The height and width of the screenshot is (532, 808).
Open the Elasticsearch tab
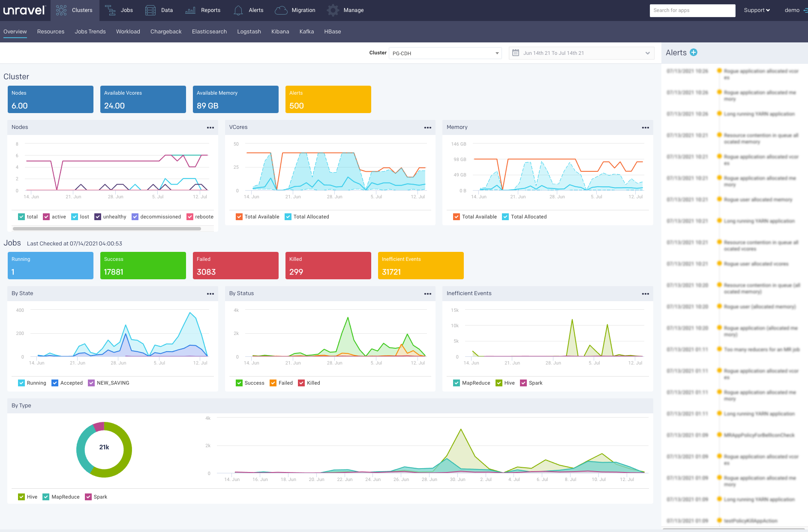(x=209, y=32)
